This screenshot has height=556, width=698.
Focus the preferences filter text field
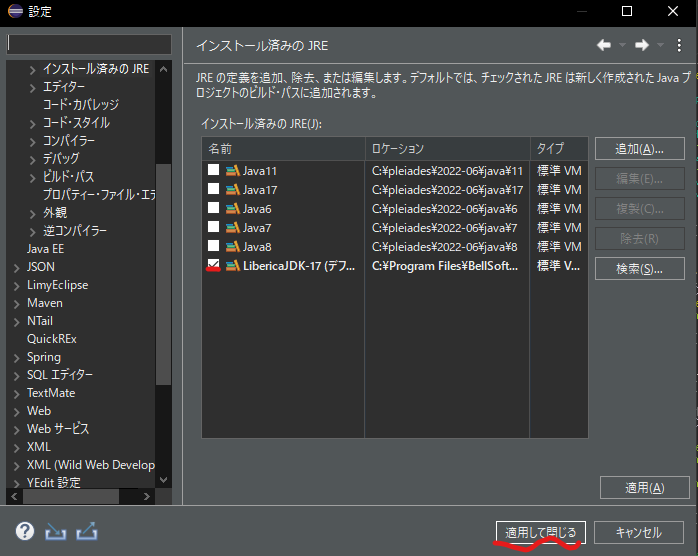(89, 45)
